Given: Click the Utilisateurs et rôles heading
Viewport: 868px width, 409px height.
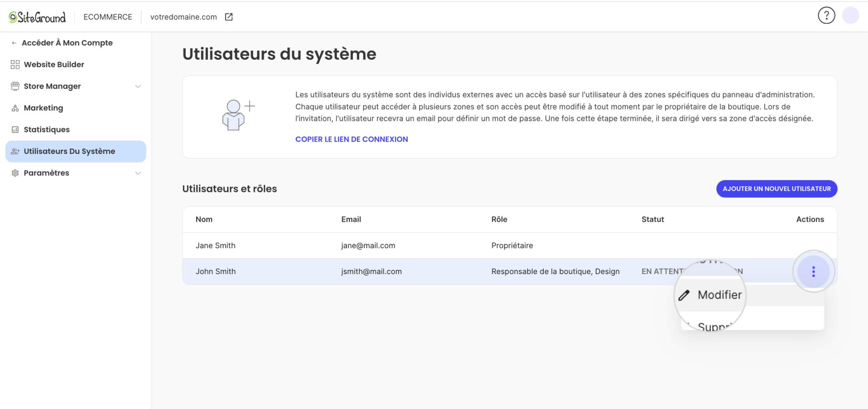Looking at the screenshot, I should click(229, 189).
